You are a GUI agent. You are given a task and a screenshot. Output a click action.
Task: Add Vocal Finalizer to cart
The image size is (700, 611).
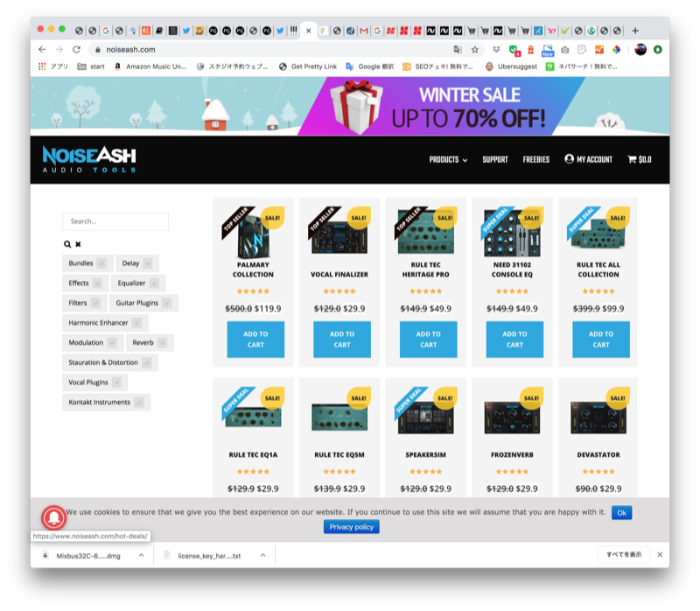click(x=342, y=340)
